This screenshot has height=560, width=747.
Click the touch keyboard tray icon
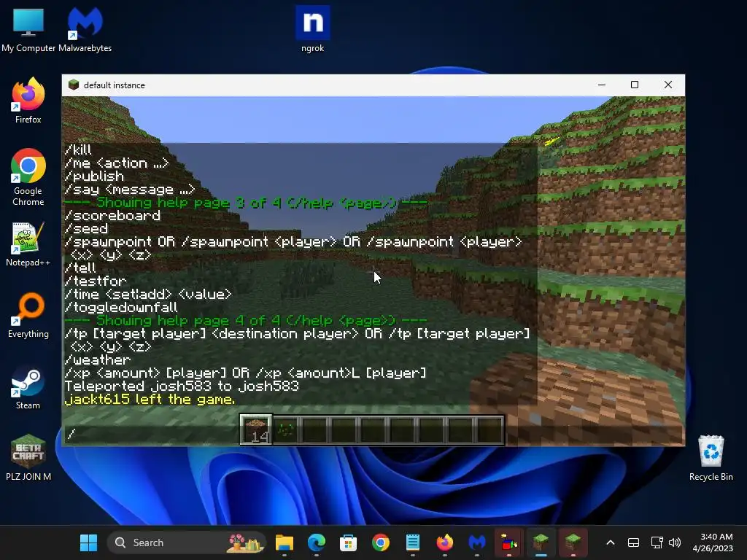pos(634,542)
